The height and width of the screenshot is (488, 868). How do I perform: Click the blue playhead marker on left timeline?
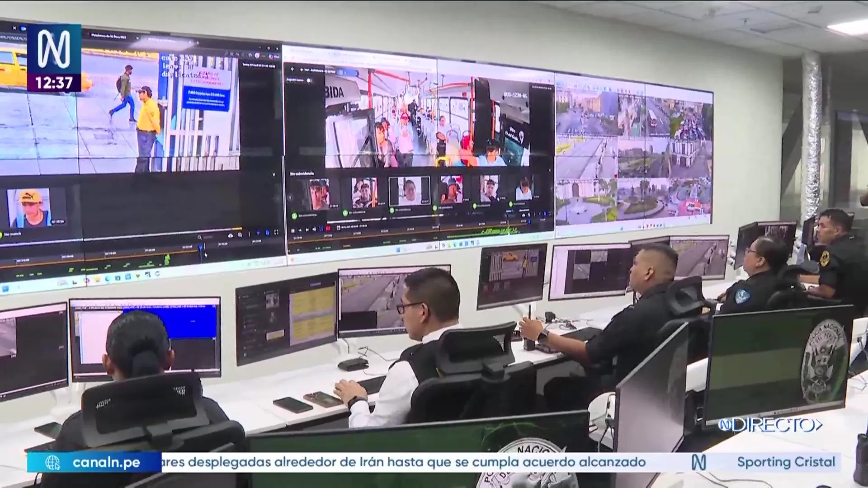(201, 248)
